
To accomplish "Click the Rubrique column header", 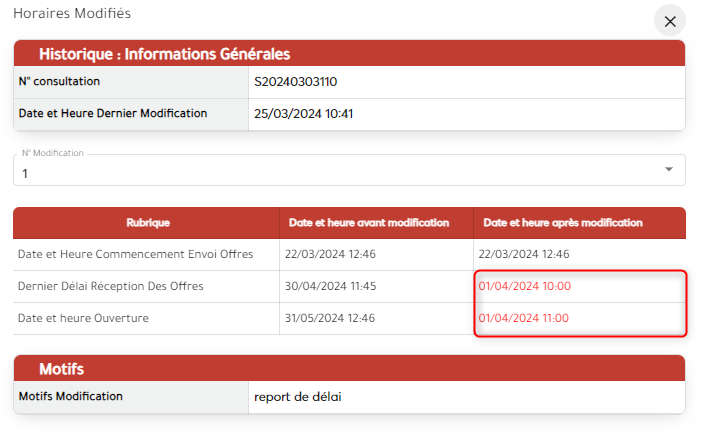I will [147, 223].
